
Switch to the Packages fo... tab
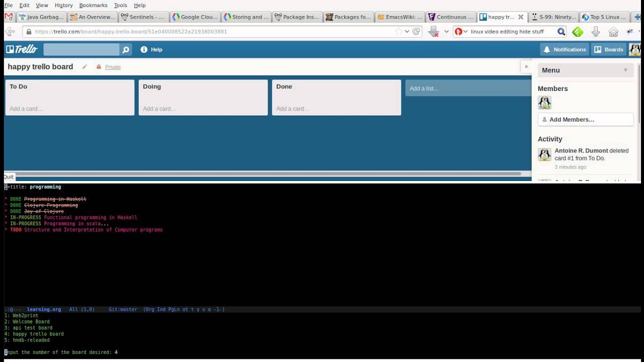pos(349,17)
